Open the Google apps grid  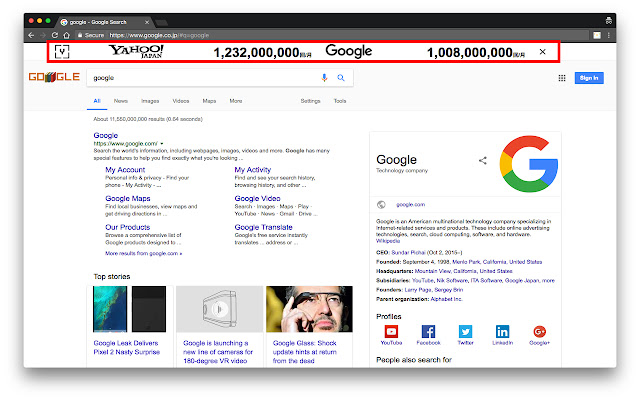point(562,78)
